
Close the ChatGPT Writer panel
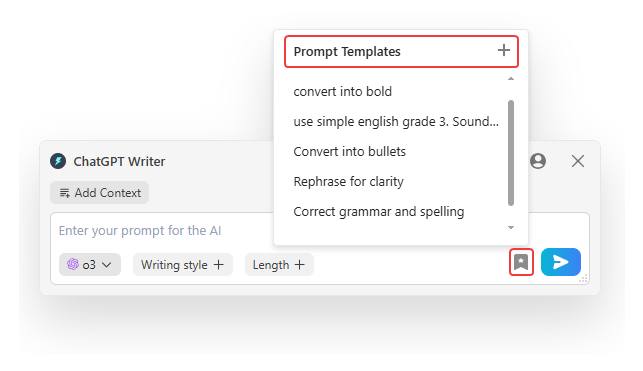(x=578, y=161)
